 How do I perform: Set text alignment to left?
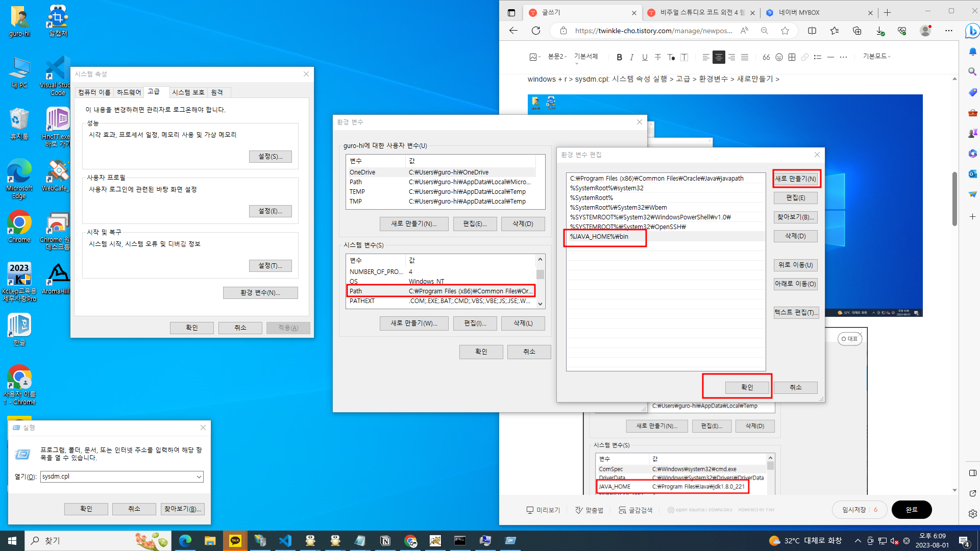point(705,57)
